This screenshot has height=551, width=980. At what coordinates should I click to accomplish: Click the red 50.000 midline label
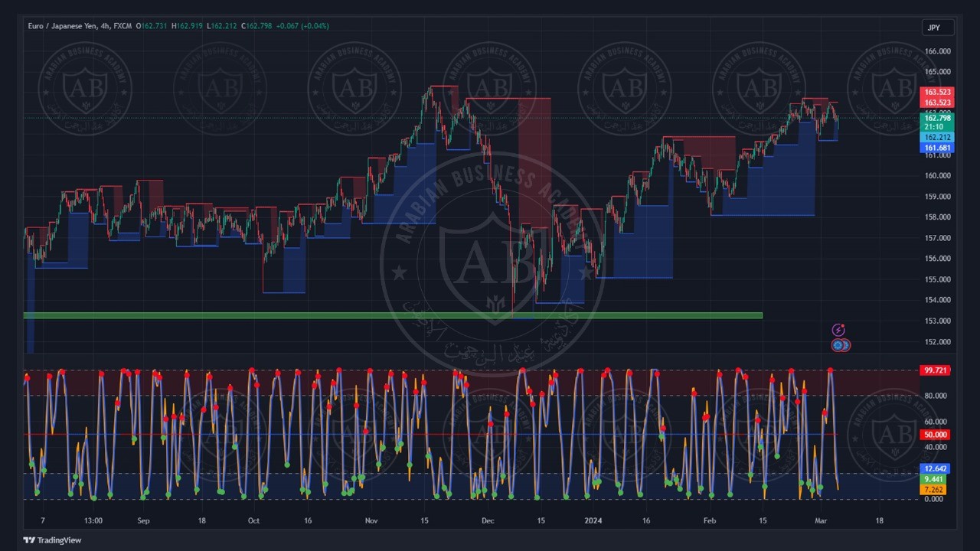tap(936, 435)
